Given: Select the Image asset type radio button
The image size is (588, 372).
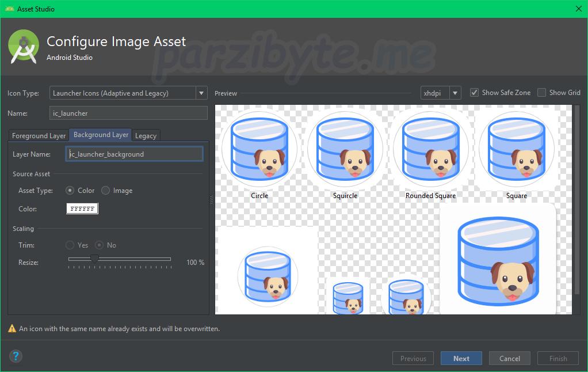Looking at the screenshot, I should [x=106, y=191].
